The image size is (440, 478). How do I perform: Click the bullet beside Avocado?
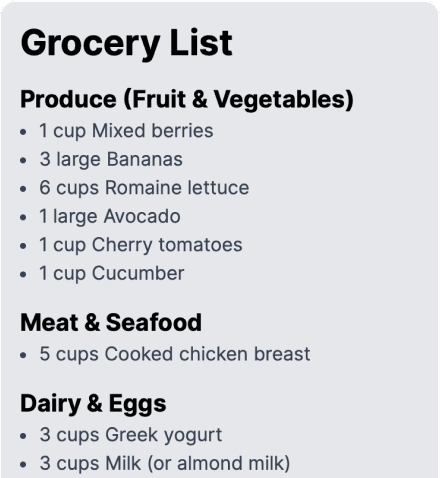click(x=23, y=218)
